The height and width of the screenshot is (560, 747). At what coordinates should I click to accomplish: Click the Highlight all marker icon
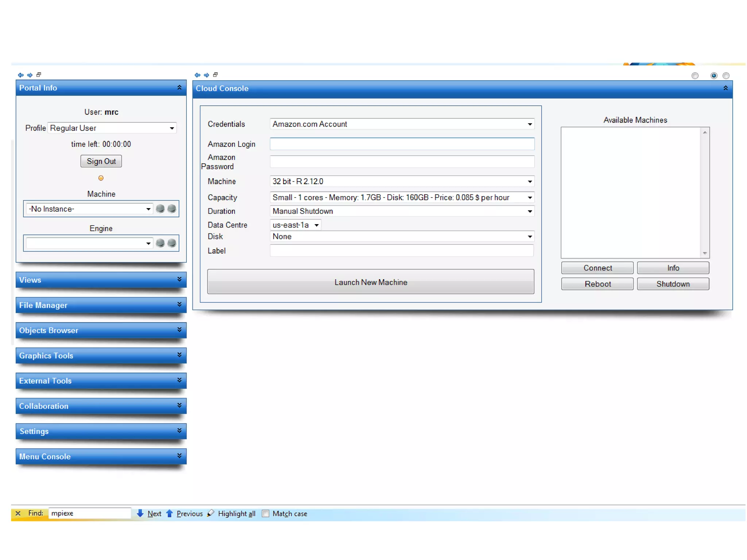[x=210, y=513]
